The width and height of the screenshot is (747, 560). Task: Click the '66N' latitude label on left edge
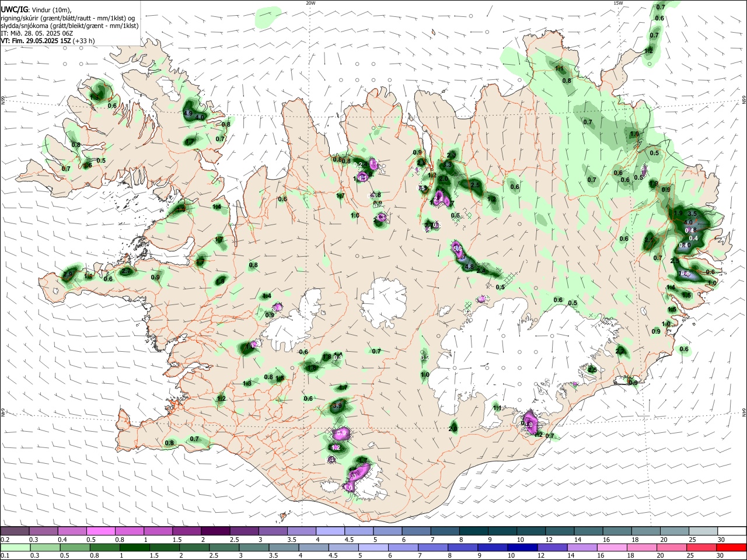pos(3,100)
